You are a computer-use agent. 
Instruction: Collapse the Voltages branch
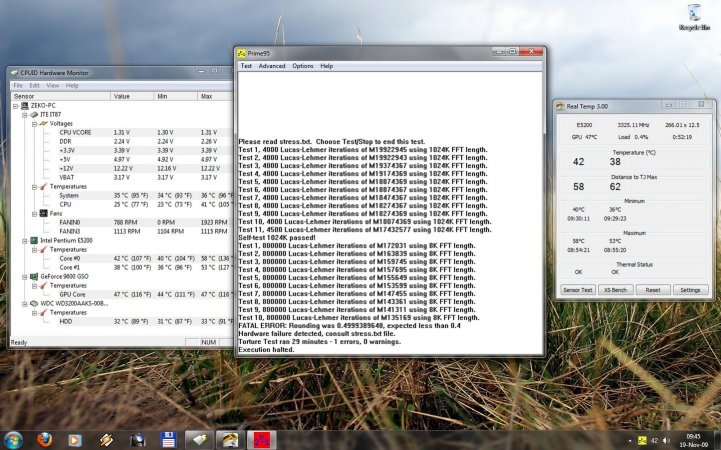(x=34, y=124)
